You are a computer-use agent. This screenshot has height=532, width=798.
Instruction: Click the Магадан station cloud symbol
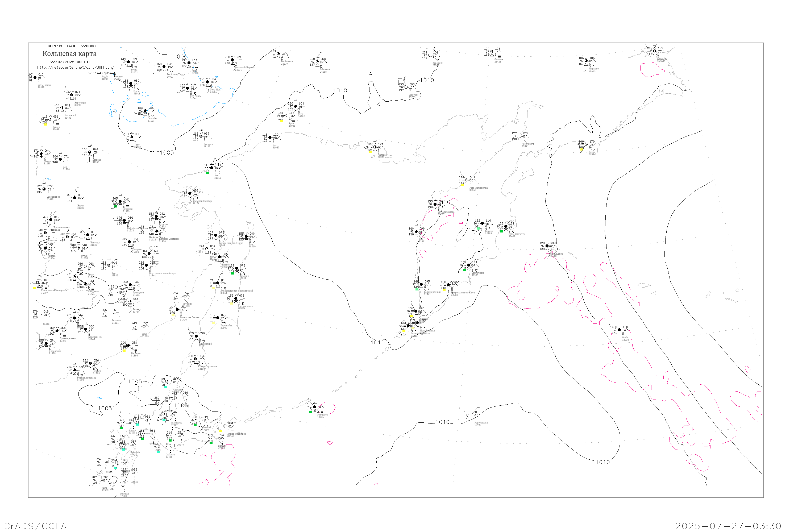(375, 147)
